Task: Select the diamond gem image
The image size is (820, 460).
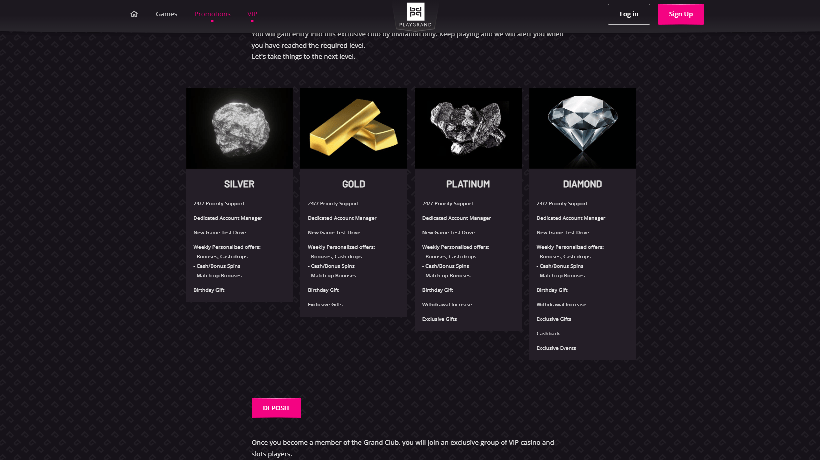Action: click(x=582, y=129)
